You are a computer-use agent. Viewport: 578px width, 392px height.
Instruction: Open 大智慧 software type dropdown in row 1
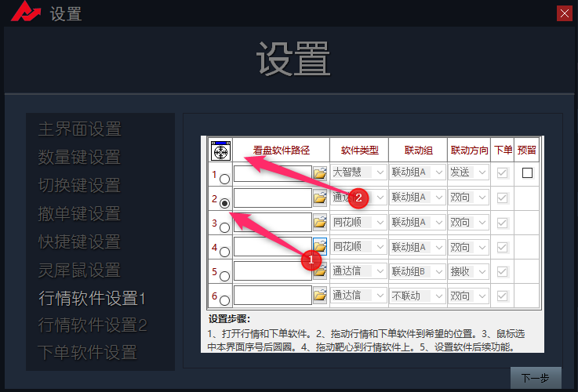358,172
